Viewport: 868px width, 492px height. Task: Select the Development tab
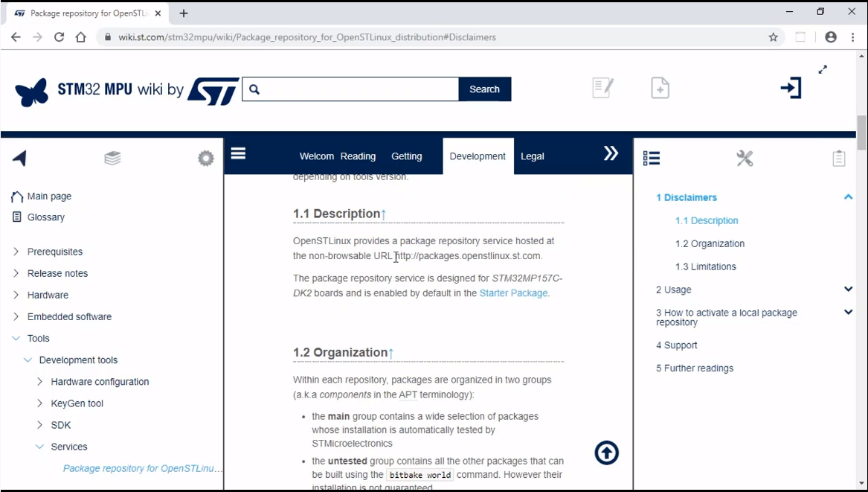click(478, 156)
